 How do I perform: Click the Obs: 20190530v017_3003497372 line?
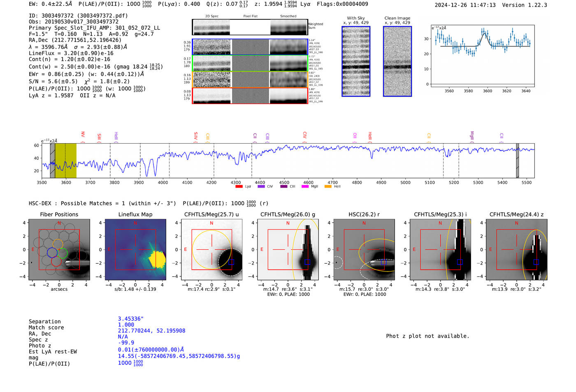(74, 22)
